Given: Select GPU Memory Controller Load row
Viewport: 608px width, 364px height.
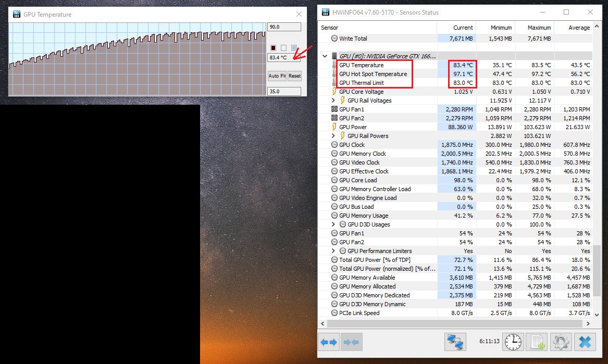Looking at the screenshot, I should (456, 189).
